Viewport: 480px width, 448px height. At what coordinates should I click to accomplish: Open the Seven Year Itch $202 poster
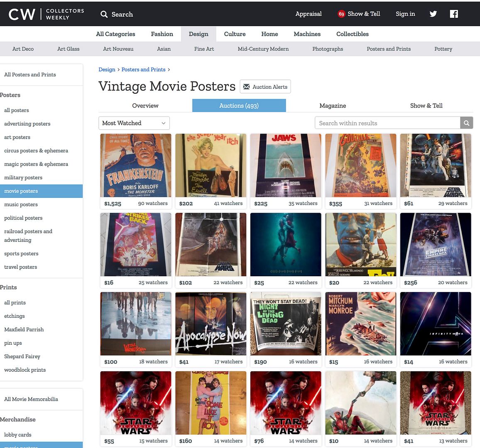click(211, 171)
